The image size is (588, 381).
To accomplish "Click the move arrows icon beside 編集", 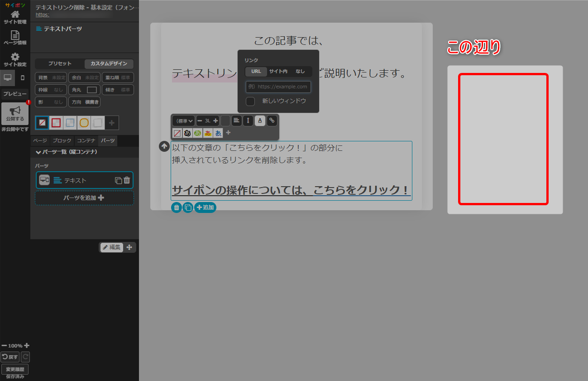I will tap(129, 247).
